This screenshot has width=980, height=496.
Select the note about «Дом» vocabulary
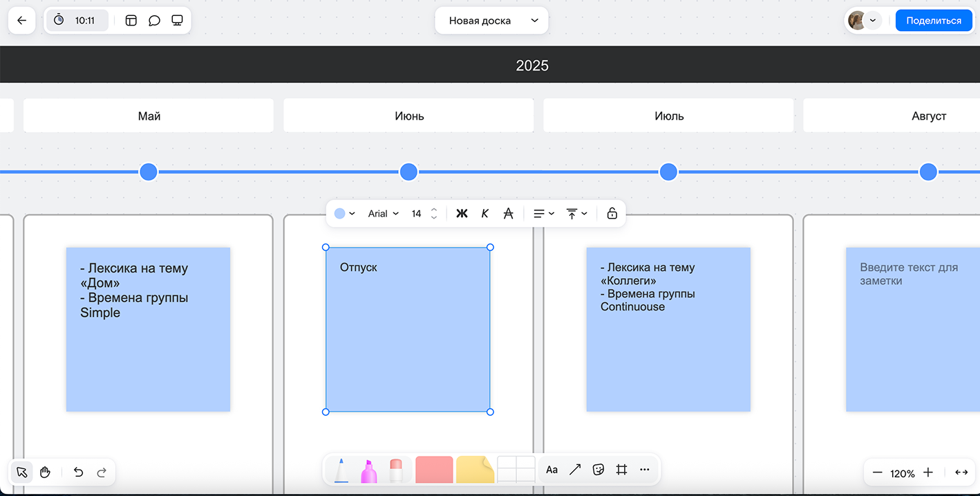coord(148,329)
